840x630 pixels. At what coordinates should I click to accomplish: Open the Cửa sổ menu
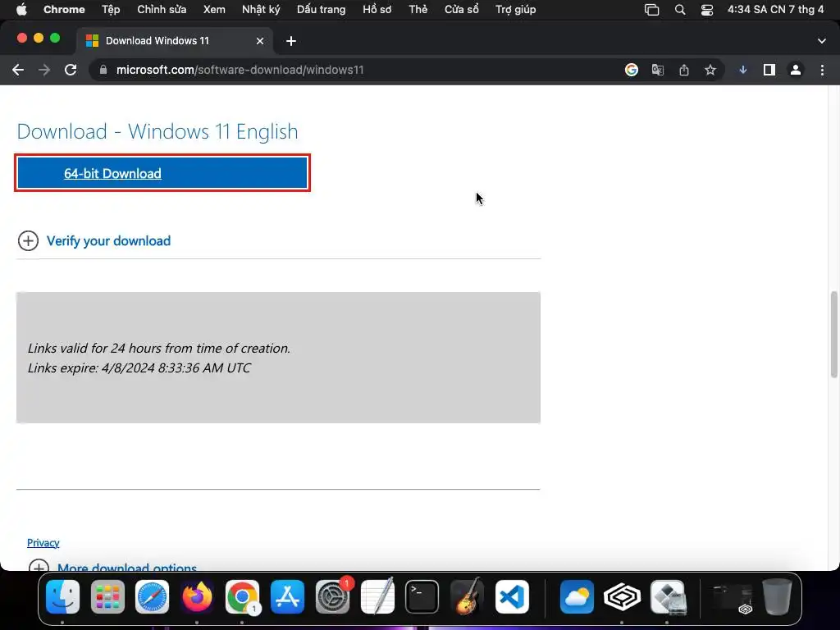point(462,9)
